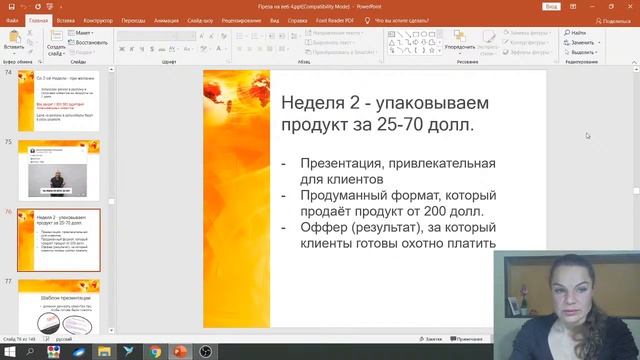Switch to the Вставка ribbon tab

[x=66, y=20]
